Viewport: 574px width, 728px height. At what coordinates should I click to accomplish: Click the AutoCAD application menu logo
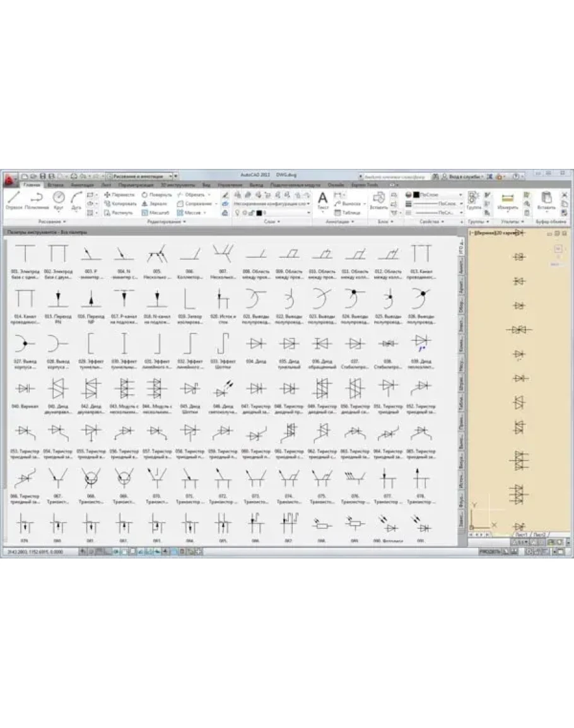(9, 180)
